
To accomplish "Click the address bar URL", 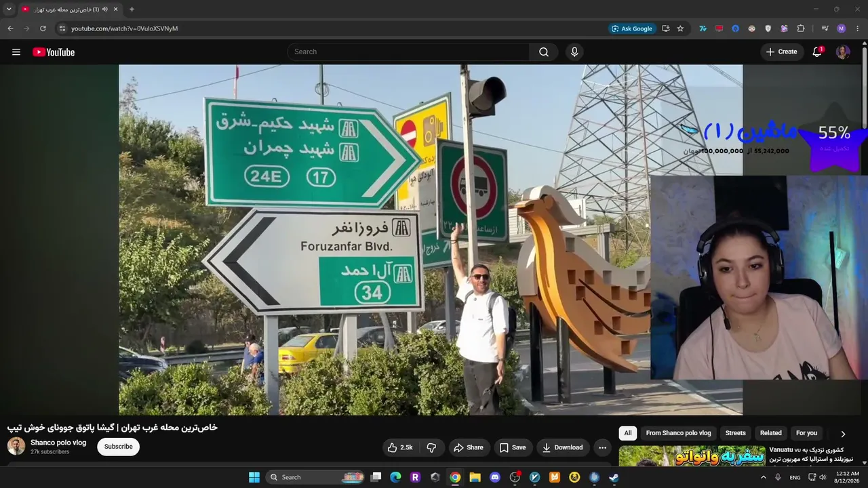I will (124, 28).
